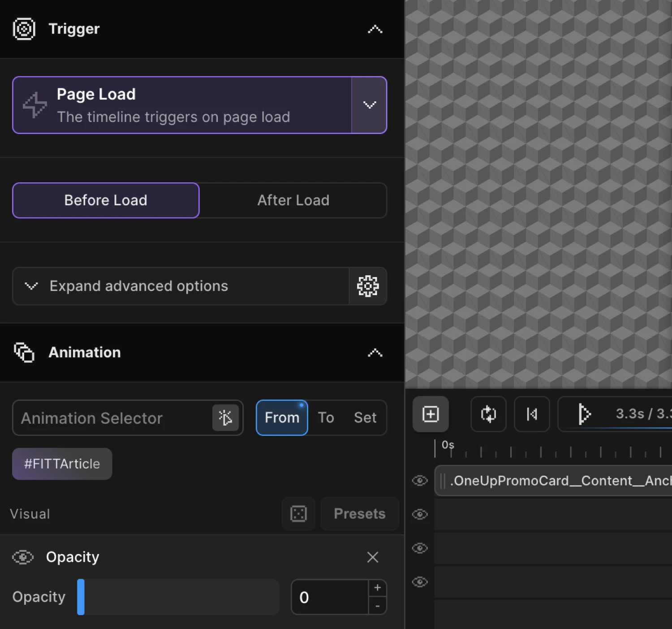Open the Presets button
Viewport: 672px width, 629px height.
[x=359, y=514]
